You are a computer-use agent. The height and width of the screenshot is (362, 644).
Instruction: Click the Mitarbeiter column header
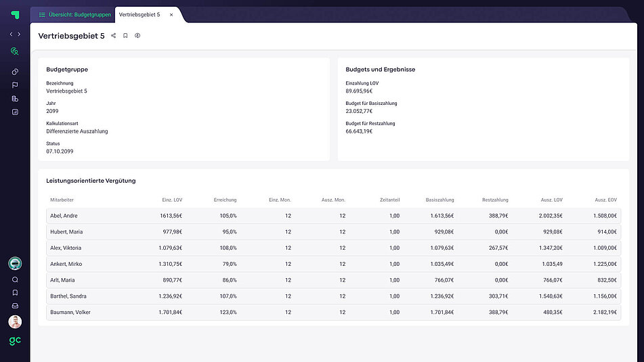[x=62, y=200]
